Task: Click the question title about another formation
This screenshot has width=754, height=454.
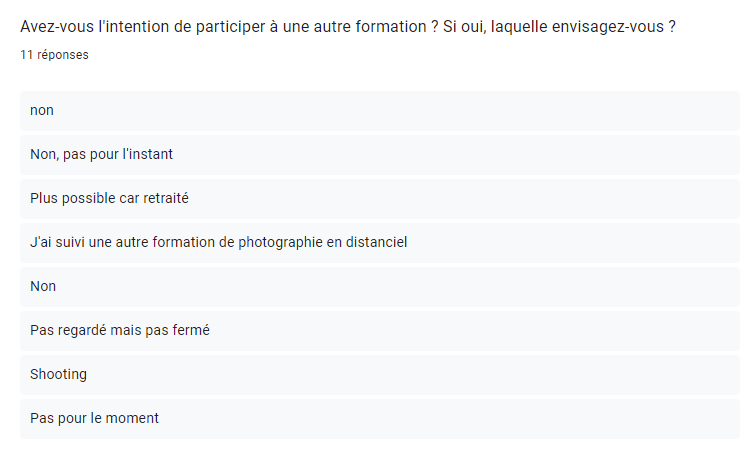Action: point(347,27)
